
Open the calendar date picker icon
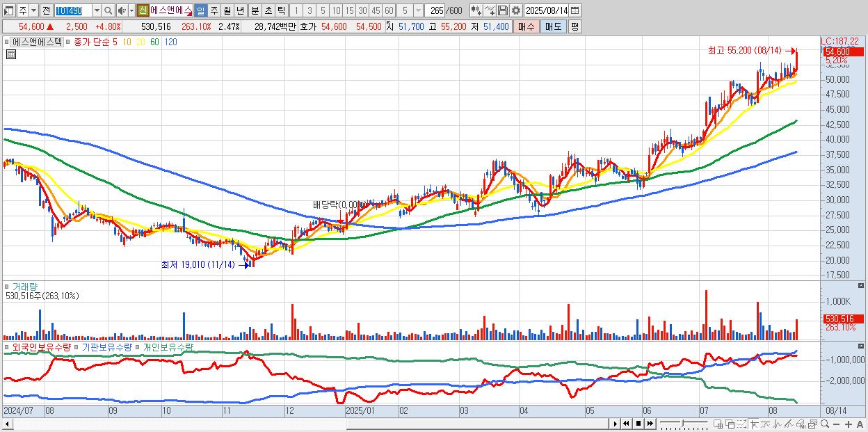coord(574,10)
